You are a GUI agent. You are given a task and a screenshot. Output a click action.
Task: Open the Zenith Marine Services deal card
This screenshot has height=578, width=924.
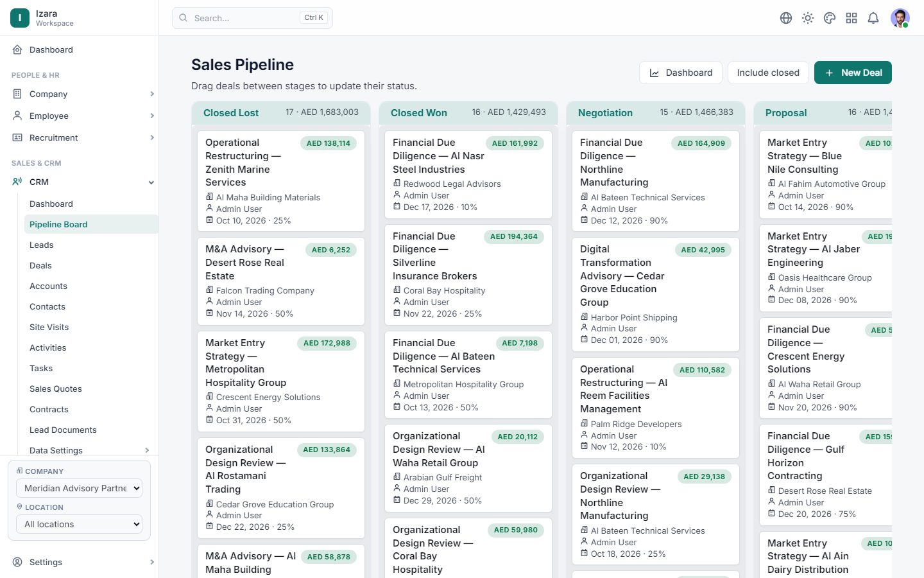pos(281,181)
